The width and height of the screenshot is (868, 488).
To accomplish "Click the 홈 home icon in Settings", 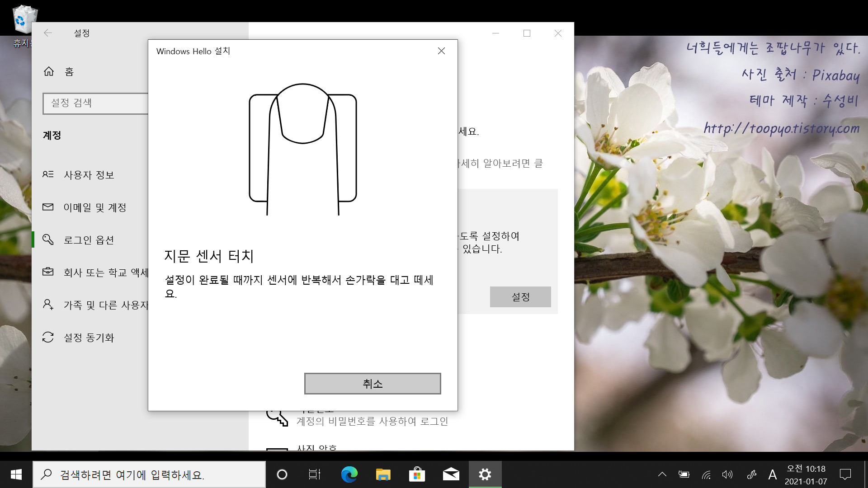I will click(49, 71).
